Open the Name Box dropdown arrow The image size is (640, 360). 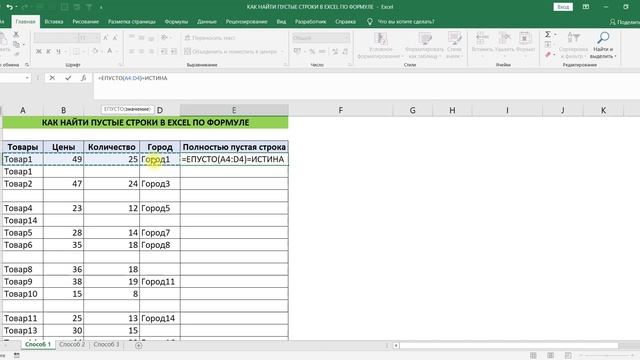pyautogui.click(x=27, y=78)
